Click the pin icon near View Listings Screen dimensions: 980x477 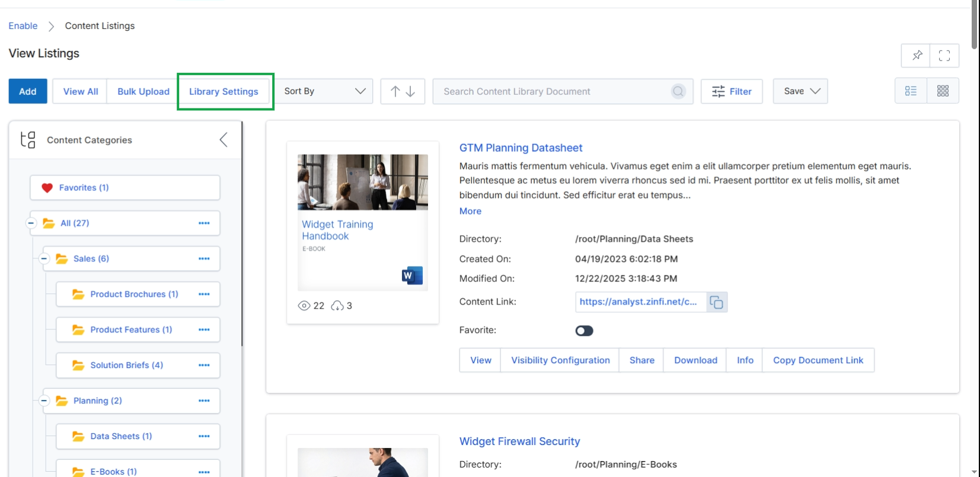pyautogui.click(x=917, y=56)
